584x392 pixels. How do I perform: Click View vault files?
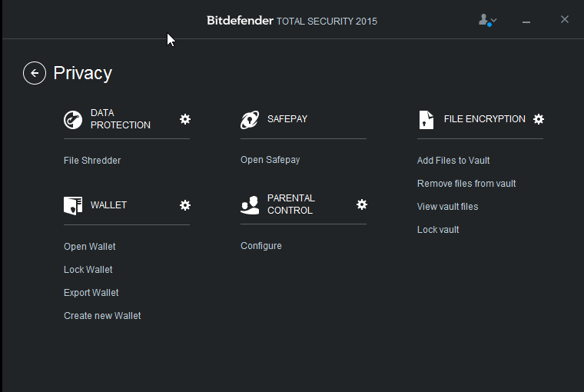tap(447, 207)
